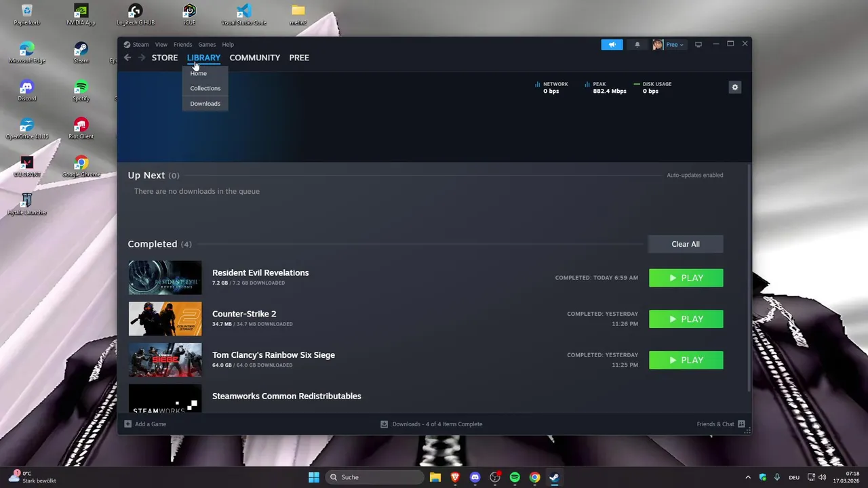This screenshot has height=488, width=868.
Task: Open Friends & Chat
Action: click(721, 424)
